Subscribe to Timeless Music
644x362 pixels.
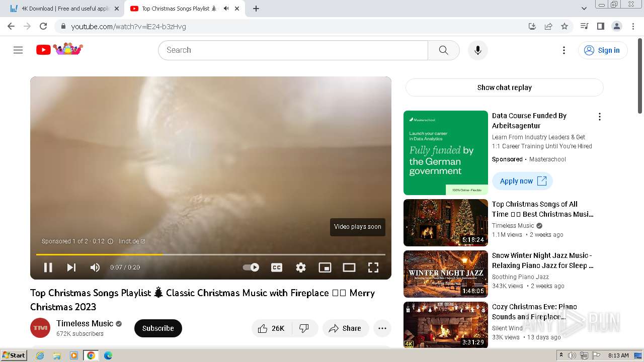(x=158, y=328)
